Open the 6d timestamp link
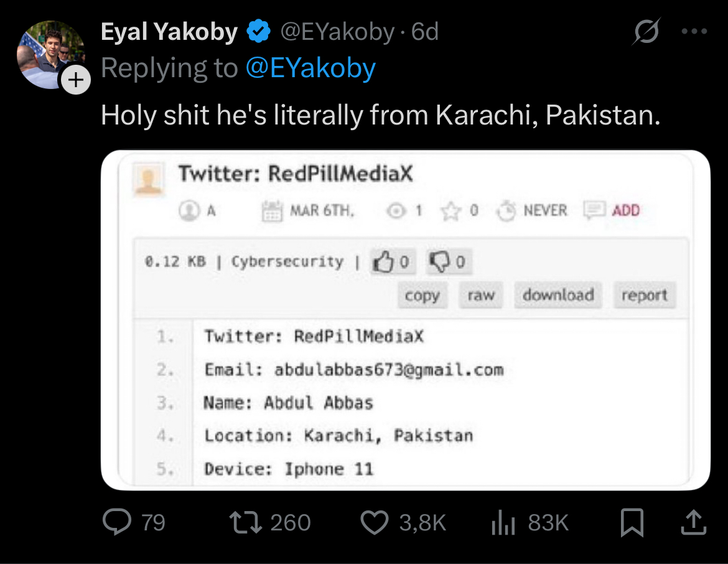Viewport: 728px width, 564px height. [x=425, y=32]
